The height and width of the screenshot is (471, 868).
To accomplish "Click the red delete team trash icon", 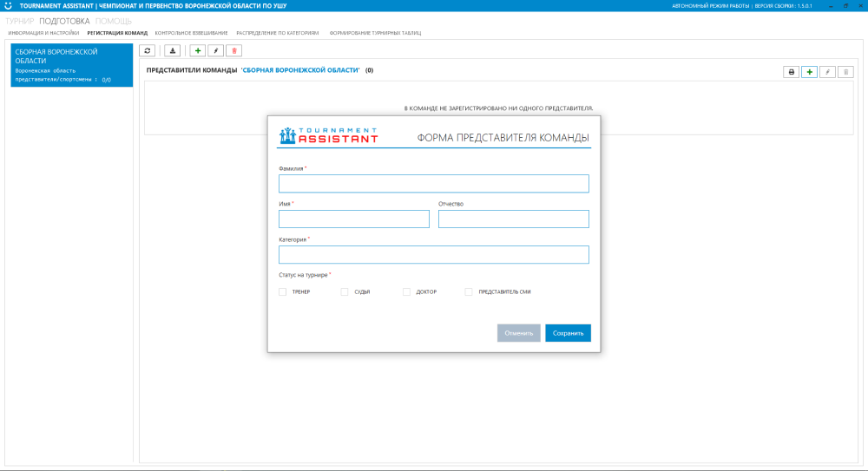I will [233, 51].
